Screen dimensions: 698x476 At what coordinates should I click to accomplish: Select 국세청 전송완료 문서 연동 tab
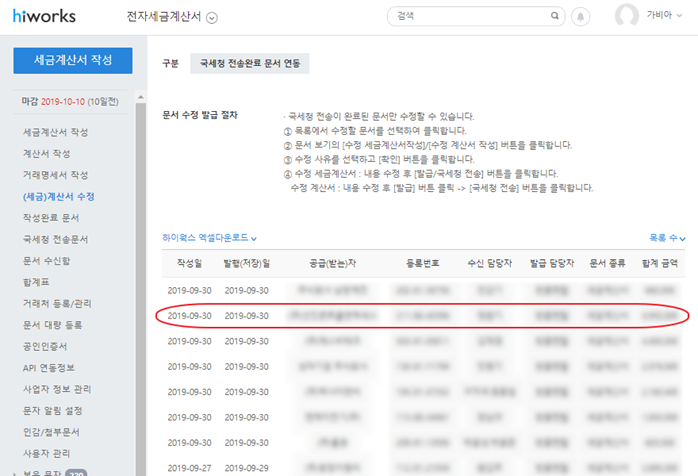pos(249,63)
